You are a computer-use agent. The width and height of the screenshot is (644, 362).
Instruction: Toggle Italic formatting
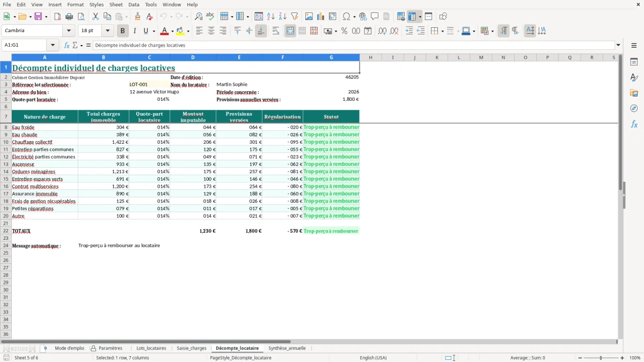pyautogui.click(x=135, y=31)
